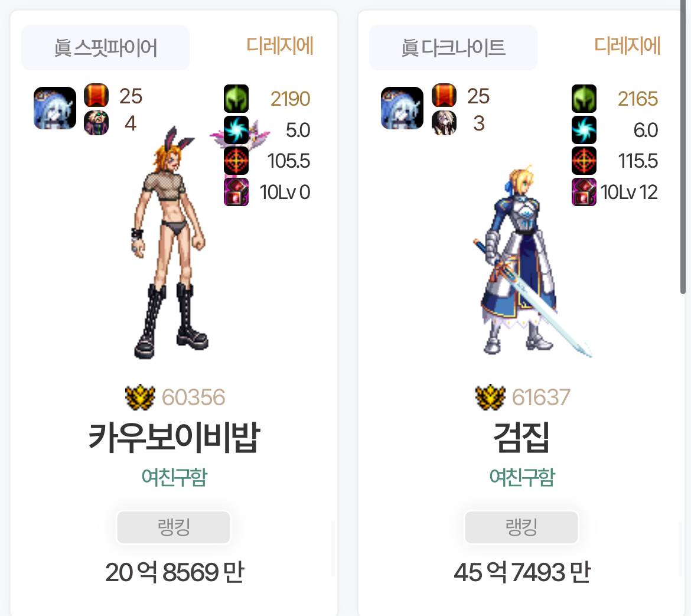
Task: Click pink cube icon beside 10Lv 12
Action: (x=584, y=192)
